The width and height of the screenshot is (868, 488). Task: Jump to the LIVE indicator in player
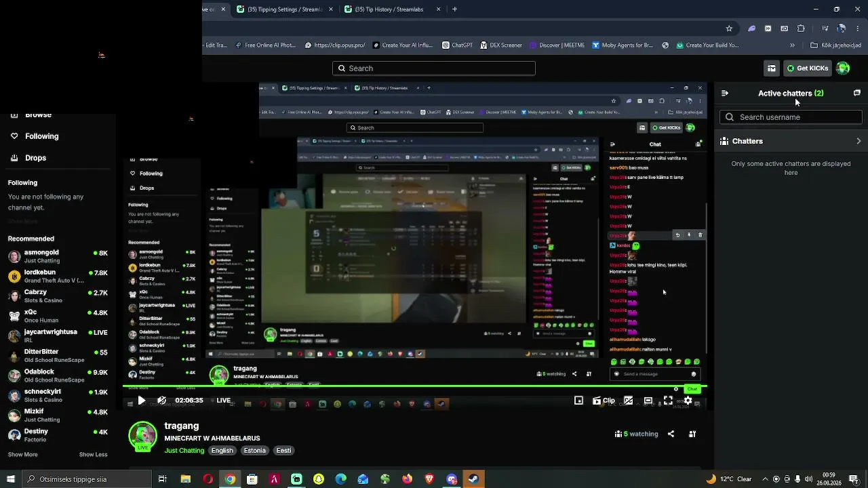[x=223, y=401]
